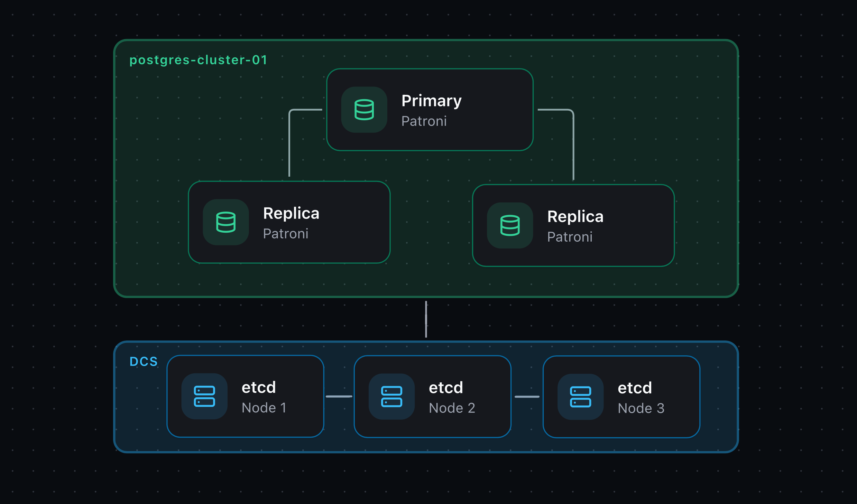This screenshot has height=504, width=857.
Task: Click the etcd Node 3 server icon
Action: click(581, 397)
